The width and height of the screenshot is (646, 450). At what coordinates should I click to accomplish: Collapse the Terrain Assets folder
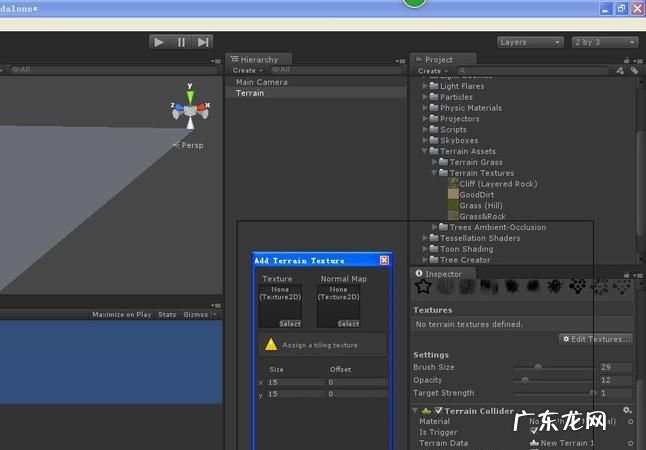coord(425,151)
